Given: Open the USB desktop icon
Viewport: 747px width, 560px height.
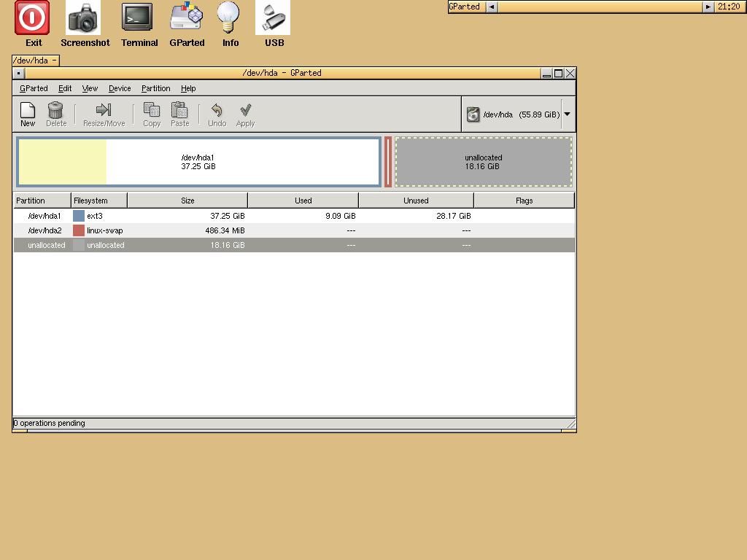Looking at the screenshot, I should [x=273, y=18].
